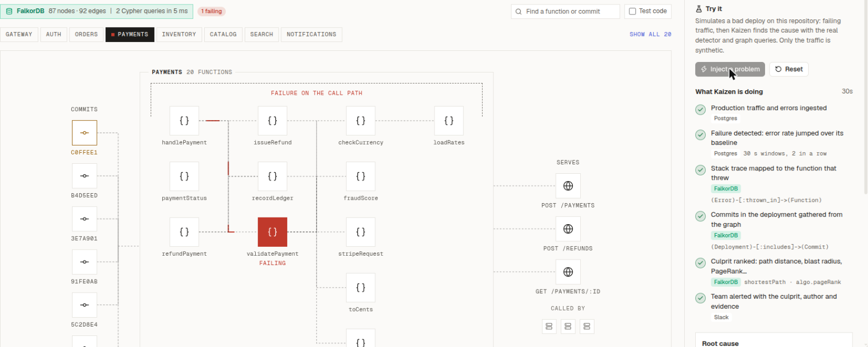
Task: Select the loadRates function node
Action: click(449, 121)
